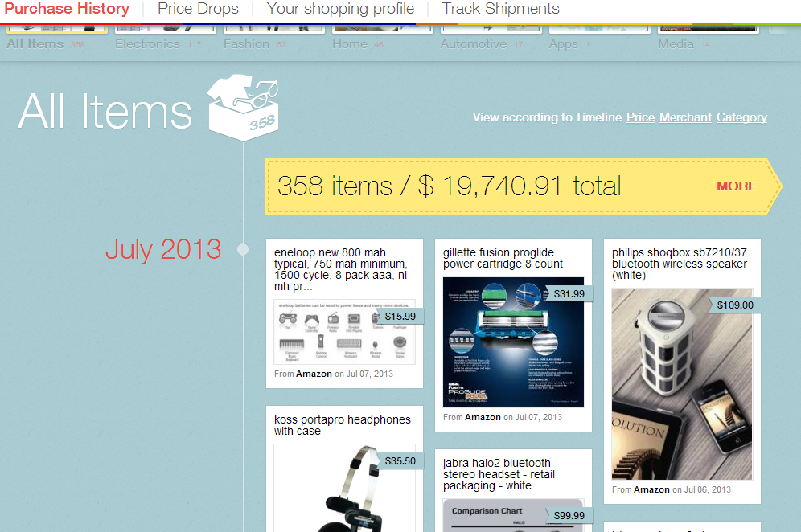Screen dimensions: 801x532
Task: Click the $31.99 price tag
Action: (x=569, y=294)
